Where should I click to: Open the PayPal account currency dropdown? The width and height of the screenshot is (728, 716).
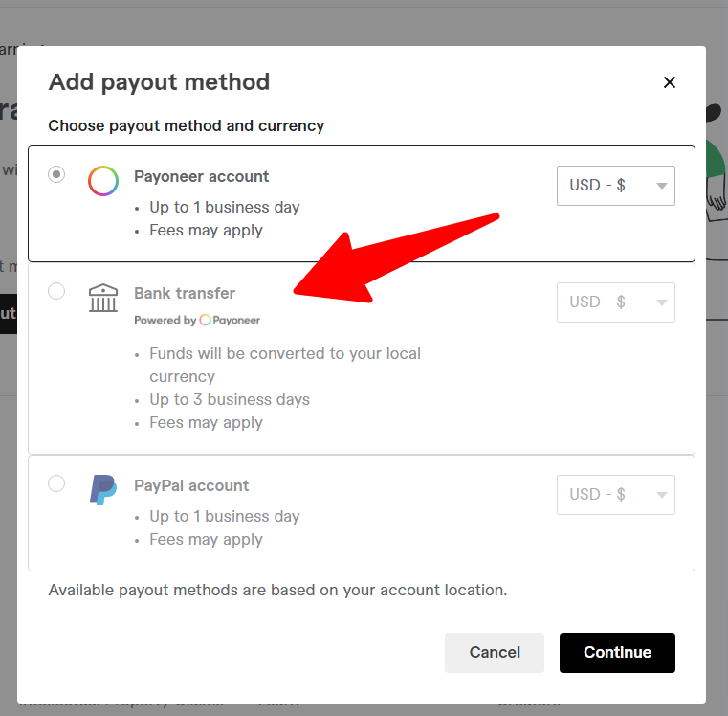tap(616, 494)
